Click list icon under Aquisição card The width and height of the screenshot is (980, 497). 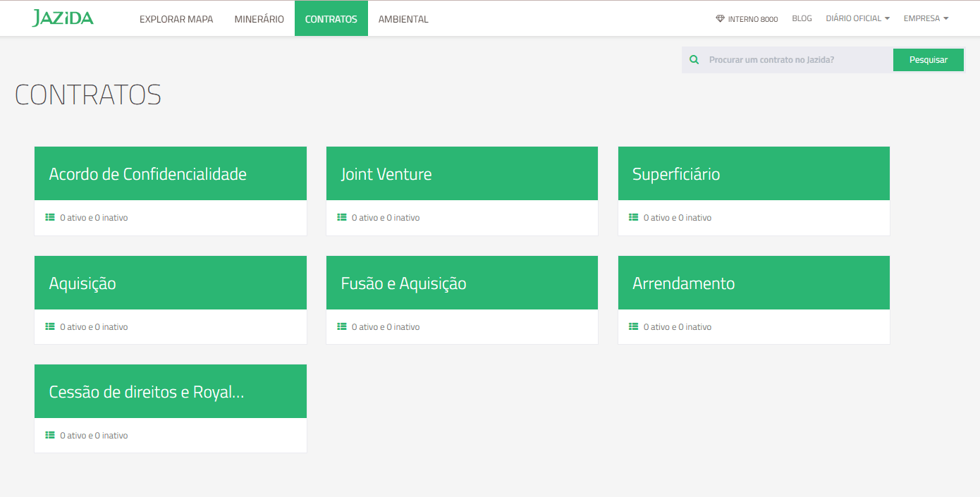coord(50,327)
